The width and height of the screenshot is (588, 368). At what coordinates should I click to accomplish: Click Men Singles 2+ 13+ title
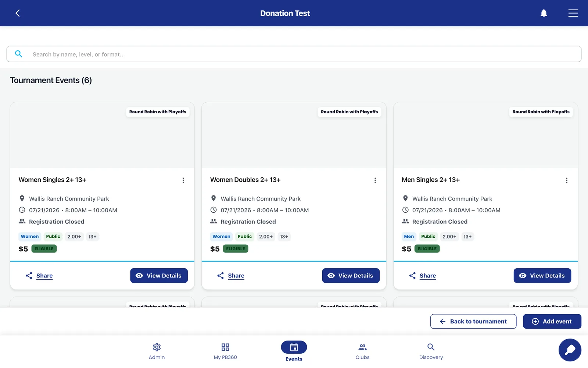(431, 180)
